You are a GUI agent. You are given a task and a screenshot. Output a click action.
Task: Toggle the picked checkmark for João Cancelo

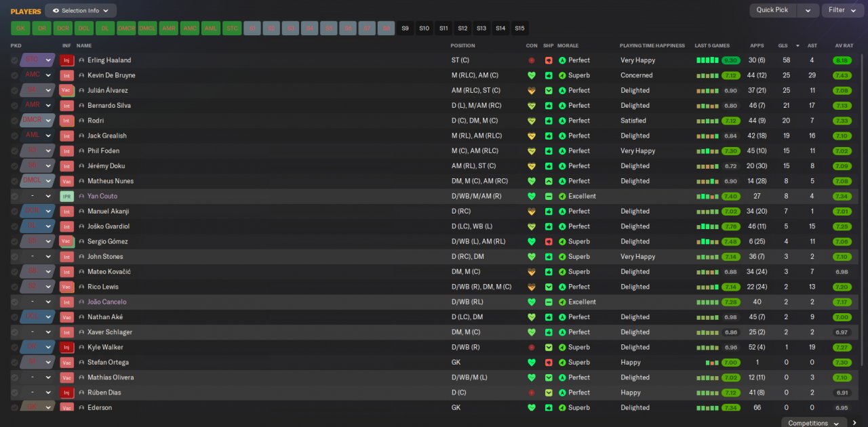14,302
